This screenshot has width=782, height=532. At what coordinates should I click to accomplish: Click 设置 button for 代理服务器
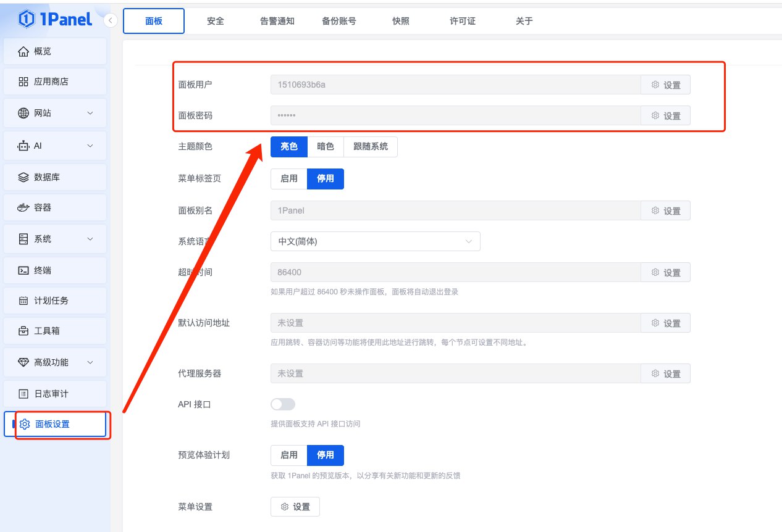pos(665,373)
